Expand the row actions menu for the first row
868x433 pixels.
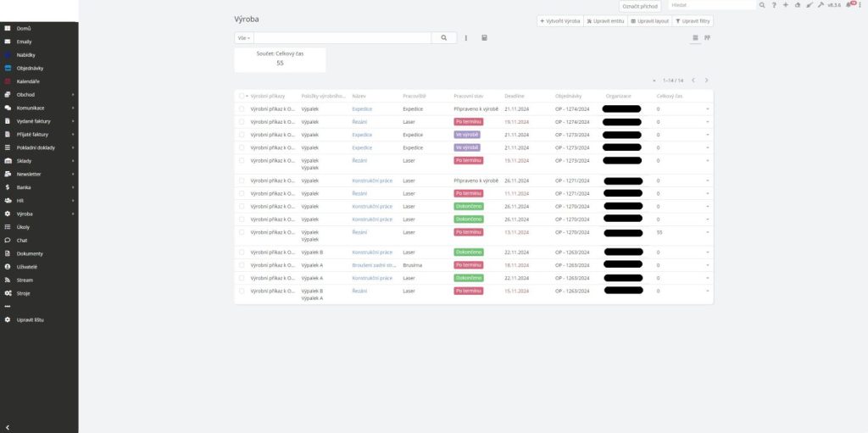(707, 109)
